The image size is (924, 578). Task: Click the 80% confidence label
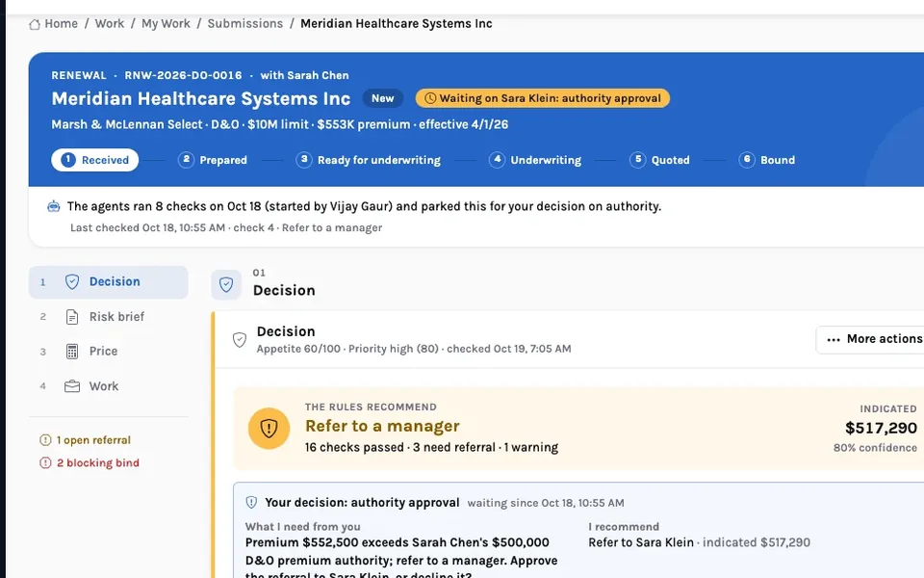click(x=875, y=448)
